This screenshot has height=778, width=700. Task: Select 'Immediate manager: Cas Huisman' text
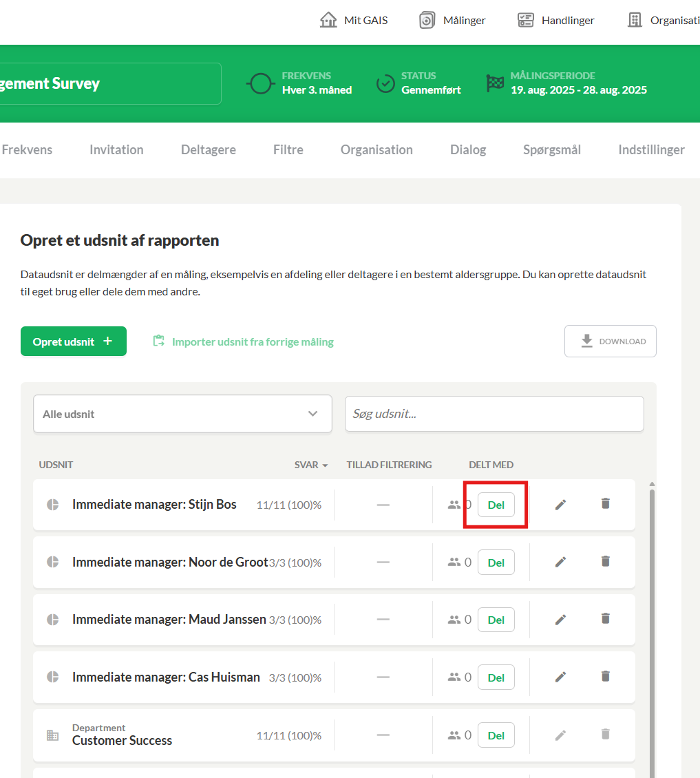[166, 677]
